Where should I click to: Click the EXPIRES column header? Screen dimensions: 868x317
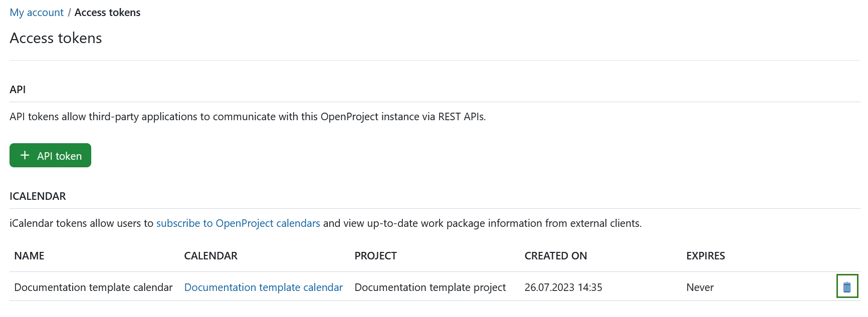click(x=705, y=256)
